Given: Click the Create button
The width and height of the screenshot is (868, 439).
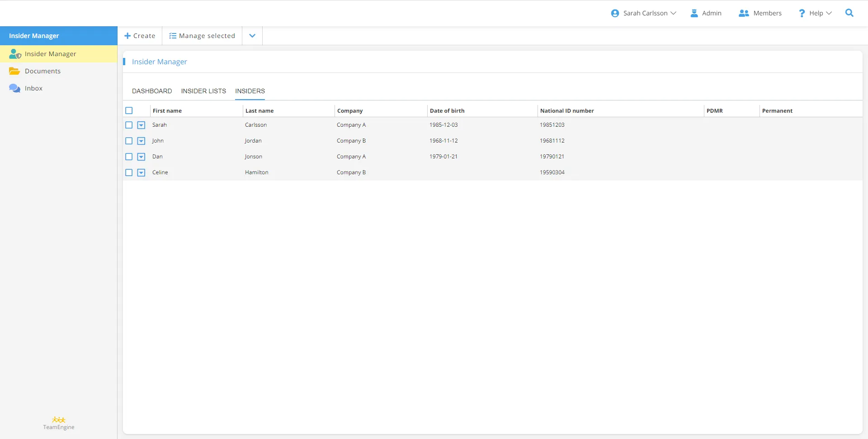Looking at the screenshot, I should (x=140, y=36).
